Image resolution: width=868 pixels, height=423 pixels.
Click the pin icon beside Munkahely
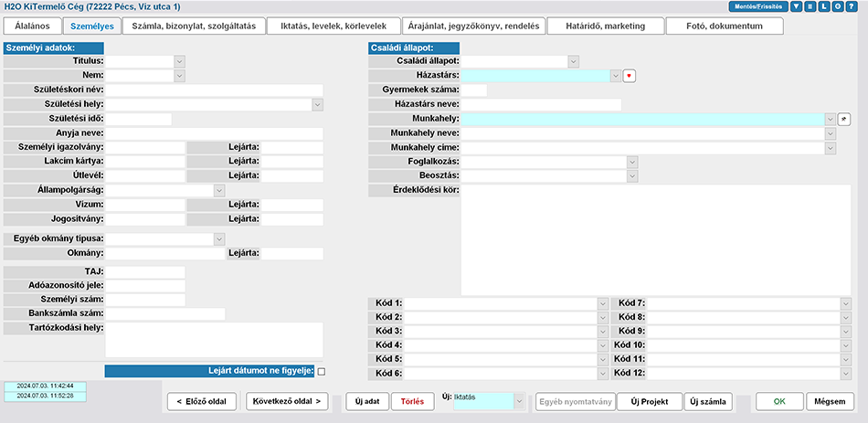click(844, 119)
